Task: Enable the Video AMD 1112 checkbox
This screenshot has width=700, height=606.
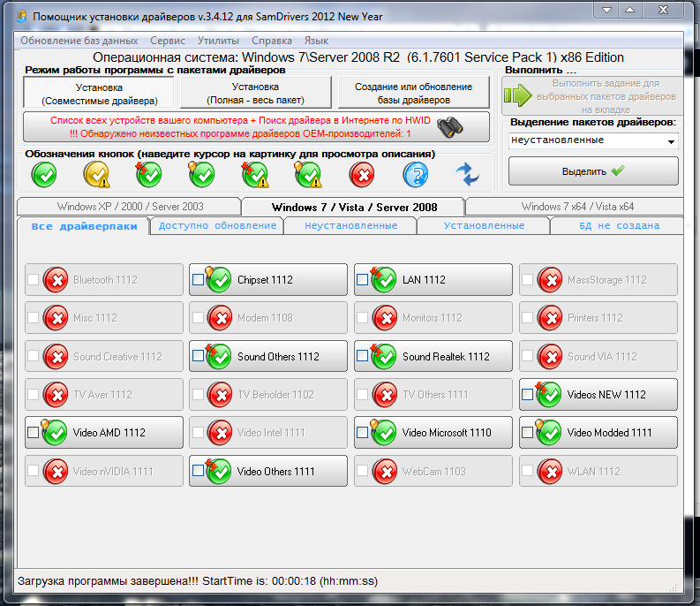Action: pyautogui.click(x=33, y=433)
